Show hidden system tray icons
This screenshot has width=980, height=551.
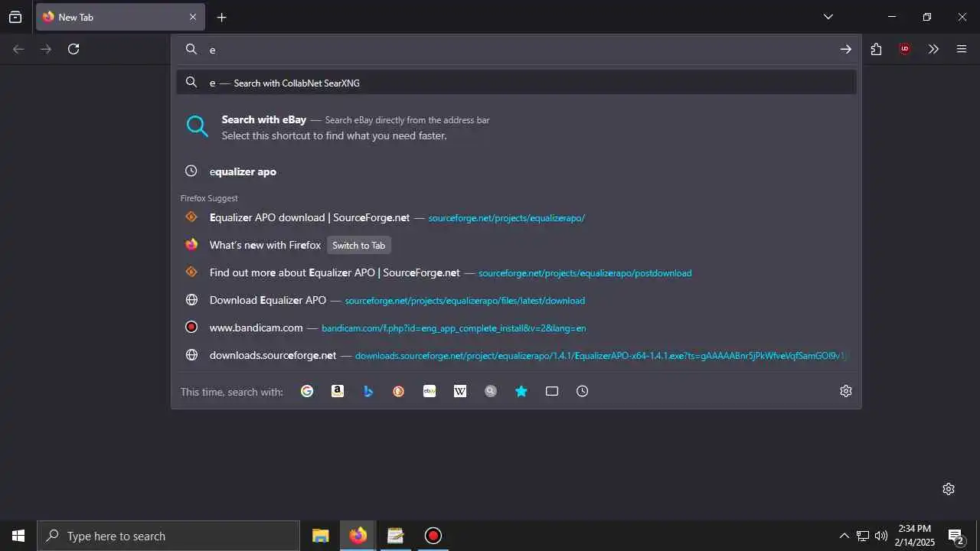[844, 536]
